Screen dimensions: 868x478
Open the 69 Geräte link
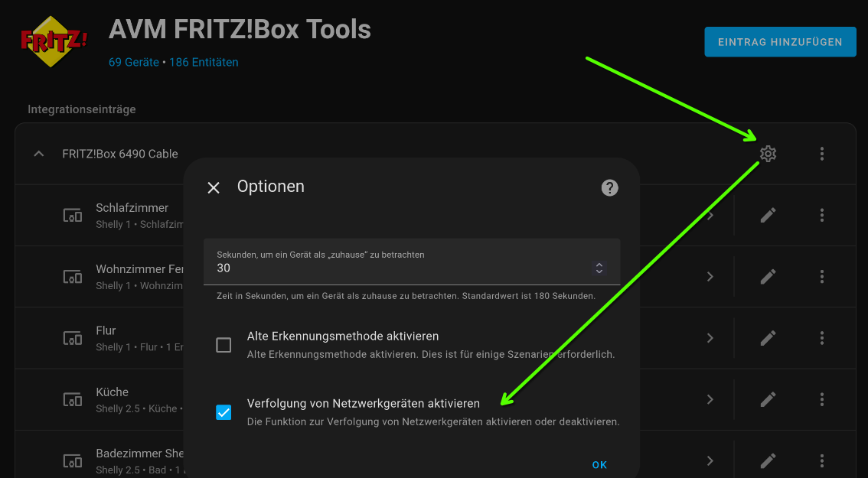(133, 63)
